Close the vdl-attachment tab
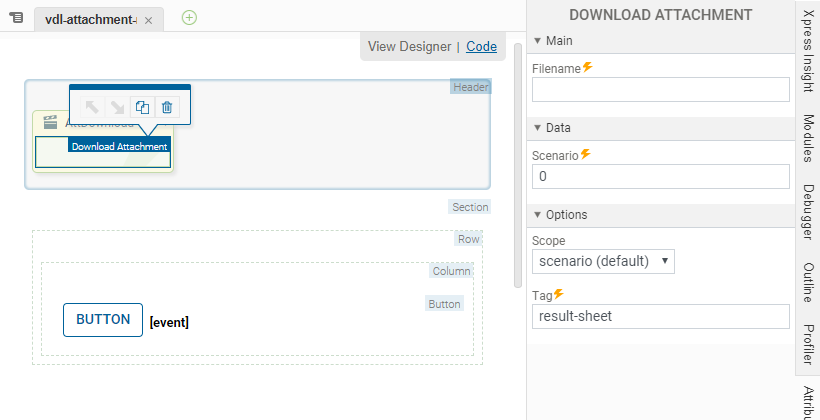 coord(148,20)
